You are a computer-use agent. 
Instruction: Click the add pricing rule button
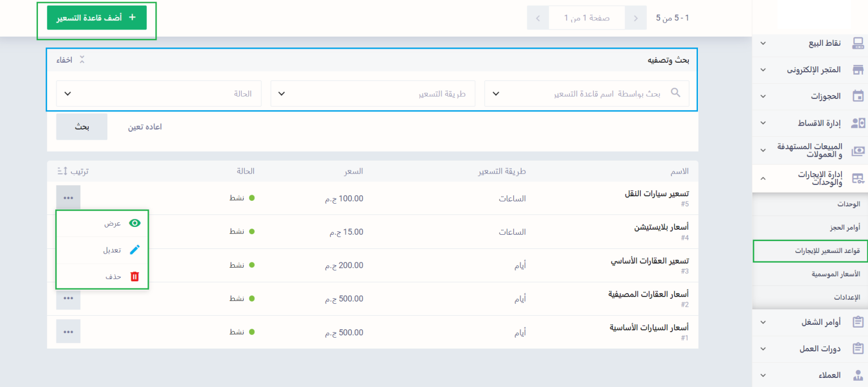[x=97, y=18]
